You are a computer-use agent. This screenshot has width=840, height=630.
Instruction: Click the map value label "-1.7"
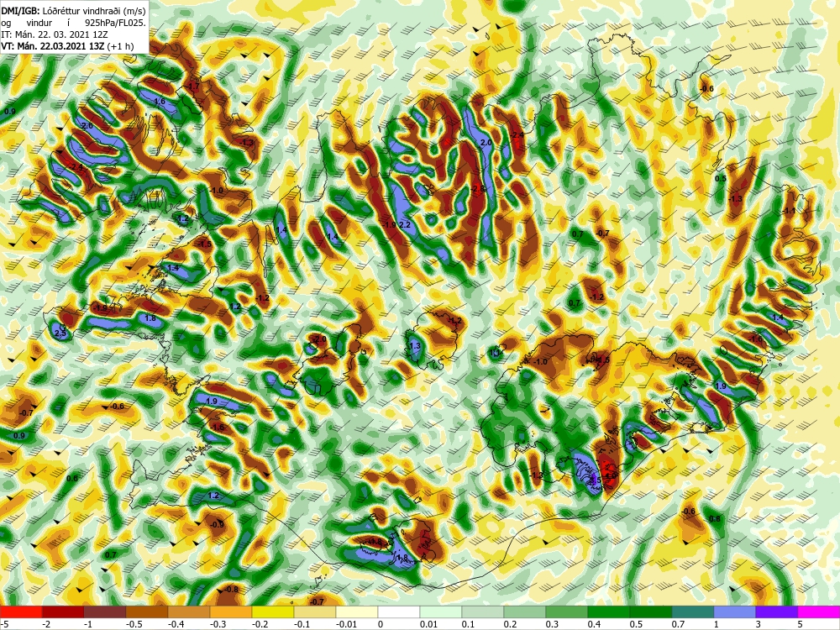point(193,86)
